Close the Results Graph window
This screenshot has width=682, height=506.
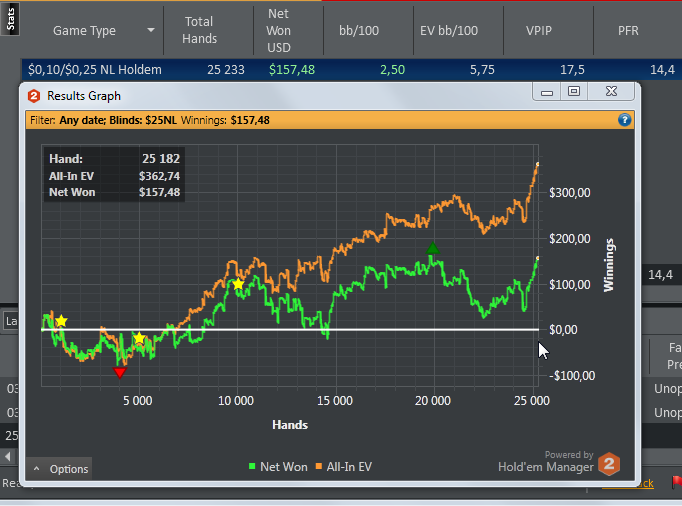pos(611,91)
